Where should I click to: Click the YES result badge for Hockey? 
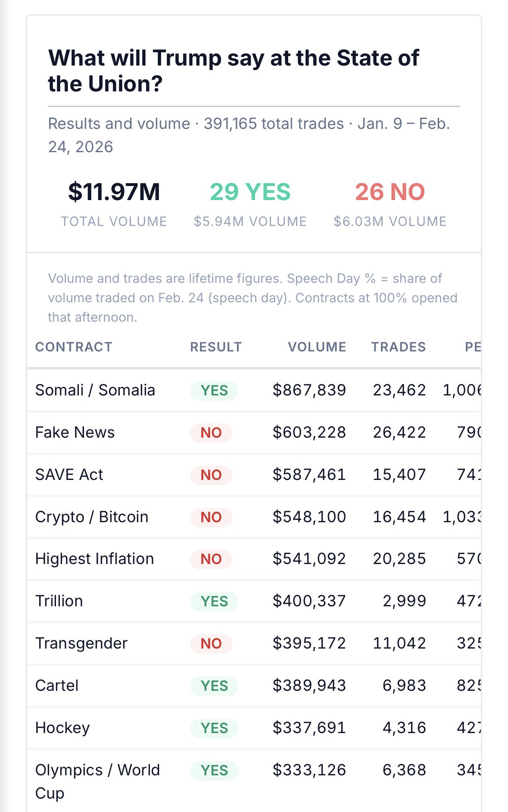(x=214, y=728)
